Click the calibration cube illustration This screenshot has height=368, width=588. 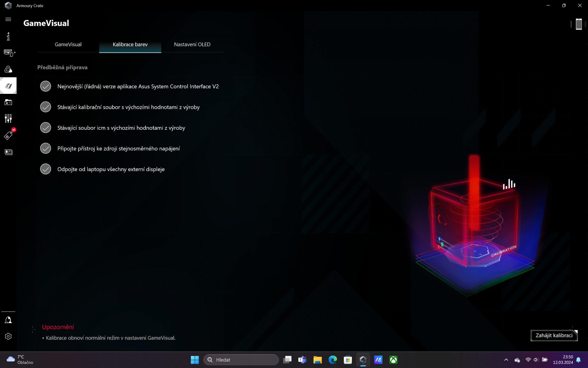coord(475,225)
